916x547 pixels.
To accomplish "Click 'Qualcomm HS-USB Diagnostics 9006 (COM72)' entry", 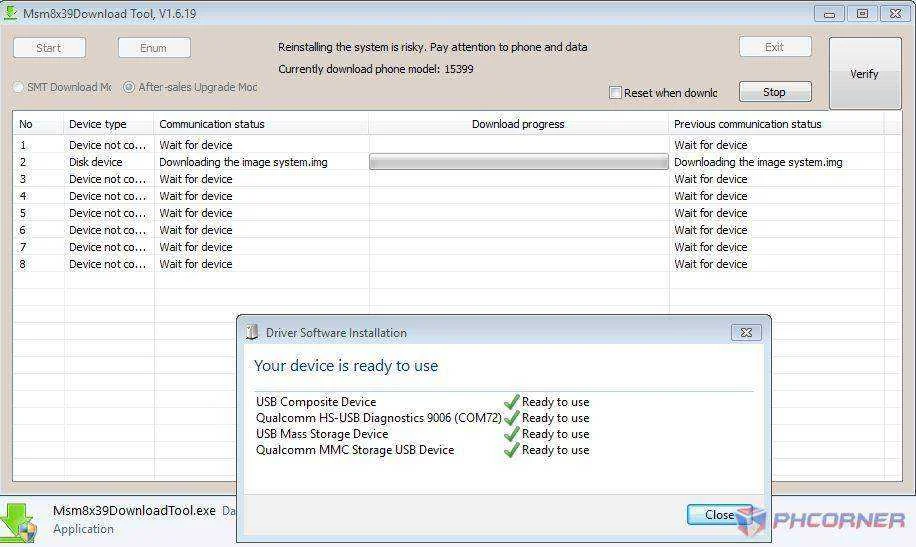I will (379, 418).
